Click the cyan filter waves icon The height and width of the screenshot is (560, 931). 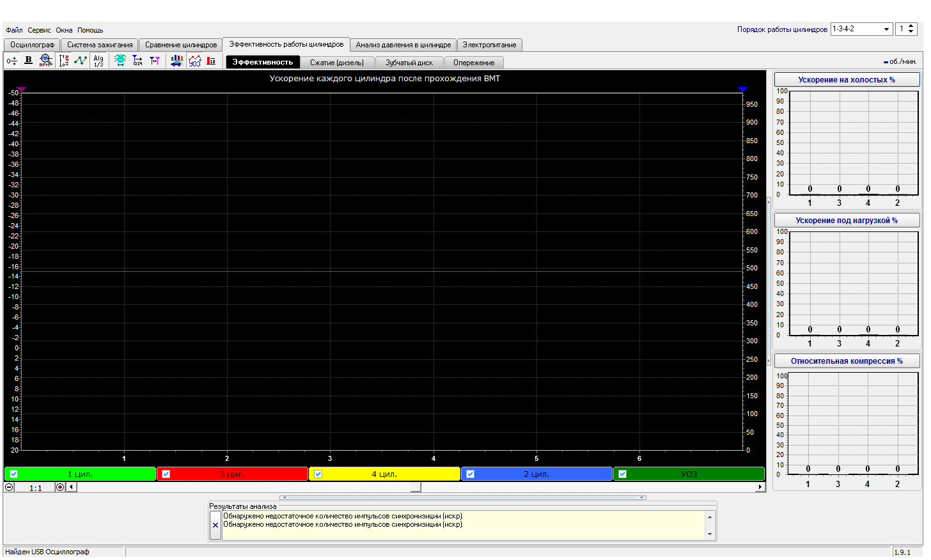(120, 61)
